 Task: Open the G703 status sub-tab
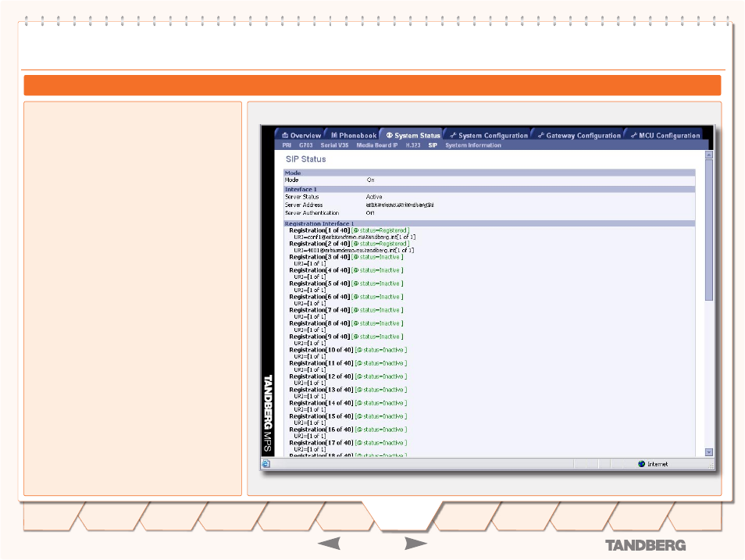[x=305, y=145]
